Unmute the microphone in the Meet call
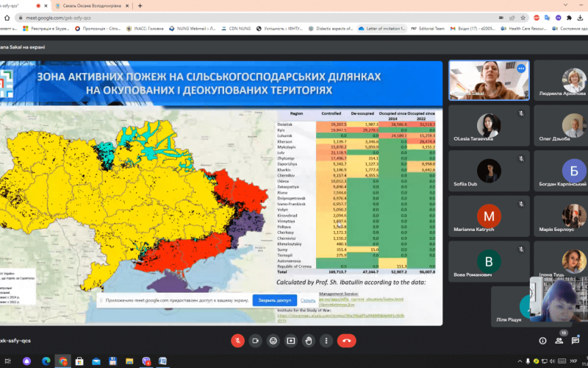 (237, 341)
